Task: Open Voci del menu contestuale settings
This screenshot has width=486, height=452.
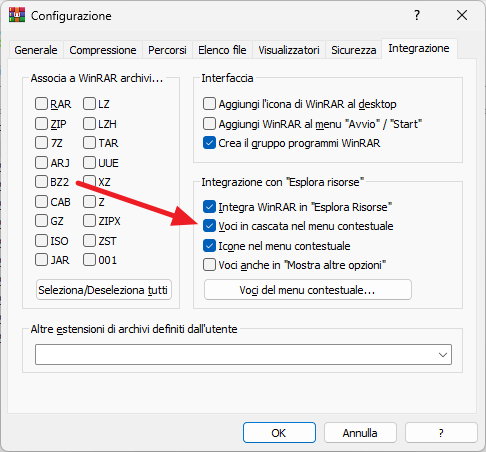Action: point(308,290)
